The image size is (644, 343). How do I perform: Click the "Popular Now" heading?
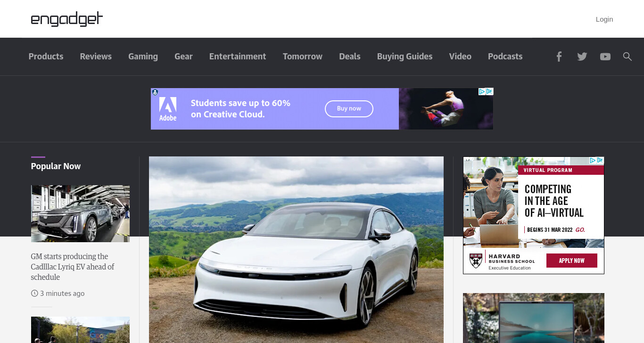(56, 166)
